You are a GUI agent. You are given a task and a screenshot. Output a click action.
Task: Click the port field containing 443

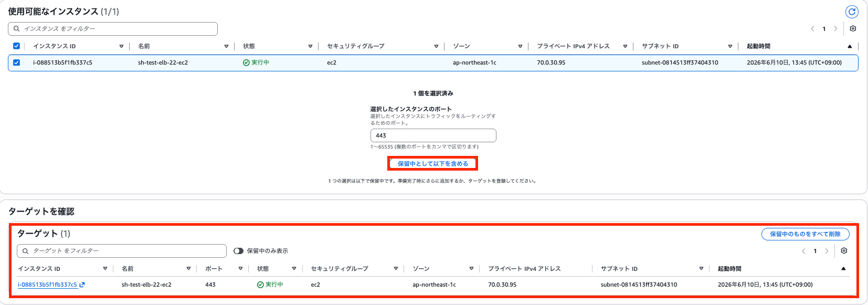433,135
